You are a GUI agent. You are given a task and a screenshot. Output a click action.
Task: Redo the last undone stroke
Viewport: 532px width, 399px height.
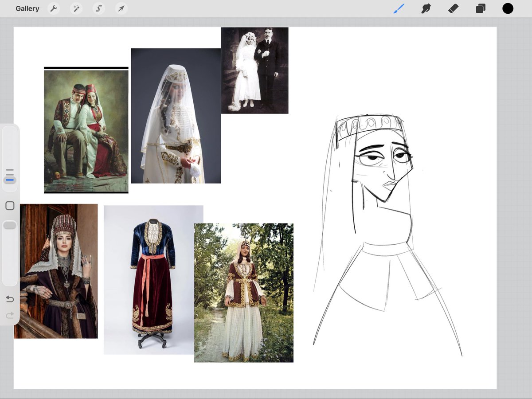click(10, 315)
